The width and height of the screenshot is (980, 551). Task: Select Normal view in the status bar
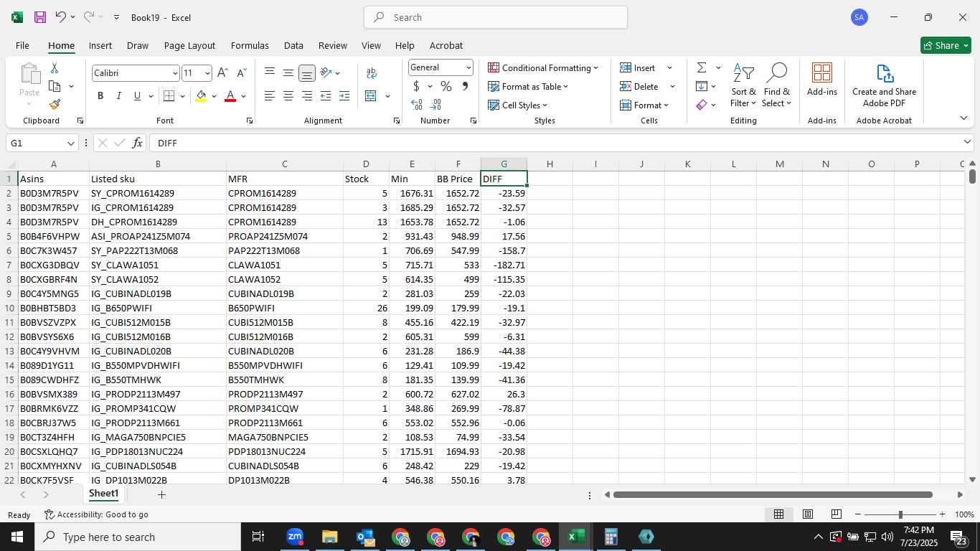(x=778, y=514)
